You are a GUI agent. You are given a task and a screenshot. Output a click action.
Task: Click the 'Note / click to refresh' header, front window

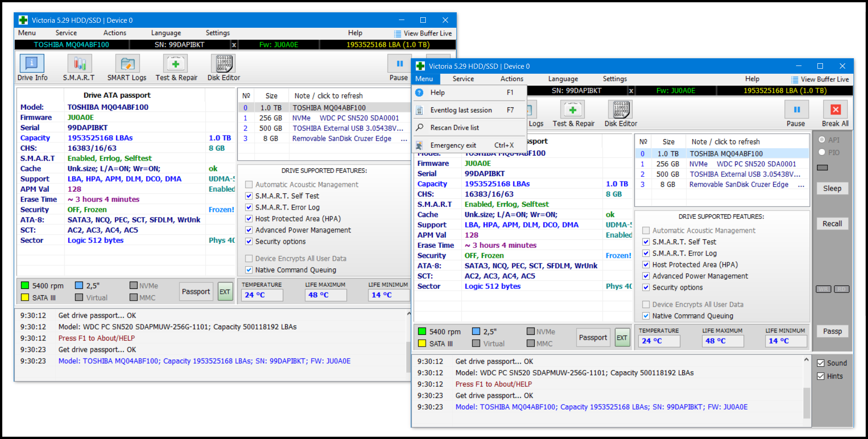(725, 141)
